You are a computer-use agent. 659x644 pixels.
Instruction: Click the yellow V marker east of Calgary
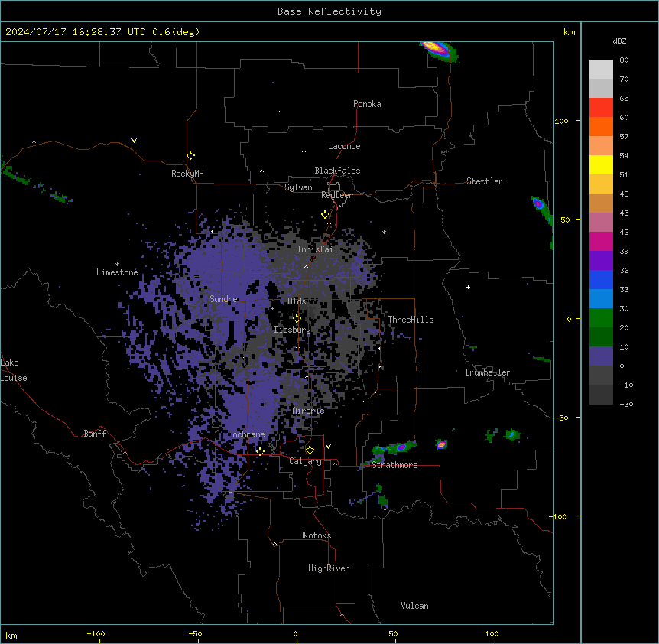pyautogui.click(x=328, y=447)
